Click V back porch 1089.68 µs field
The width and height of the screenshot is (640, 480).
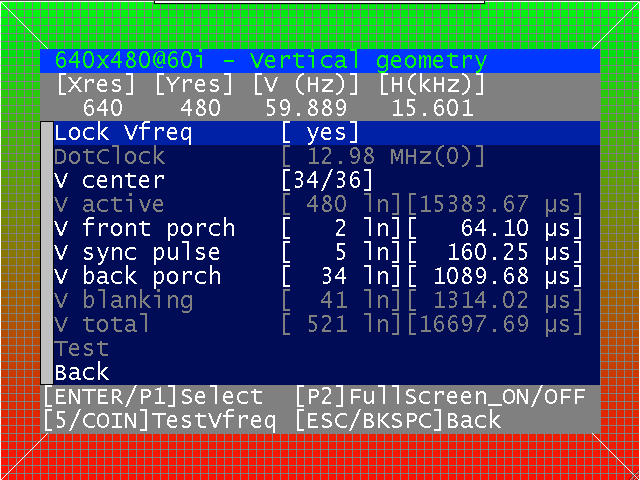(495, 277)
